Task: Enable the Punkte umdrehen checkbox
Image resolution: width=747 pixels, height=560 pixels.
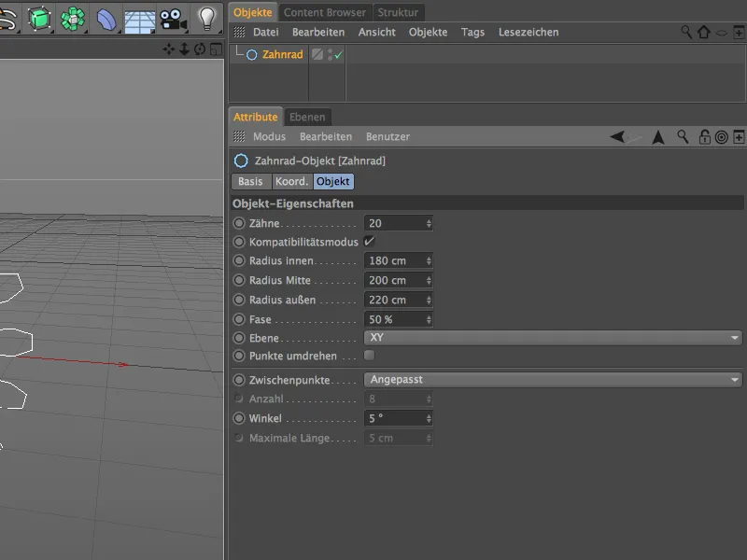Action: pyautogui.click(x=369, y=356)
